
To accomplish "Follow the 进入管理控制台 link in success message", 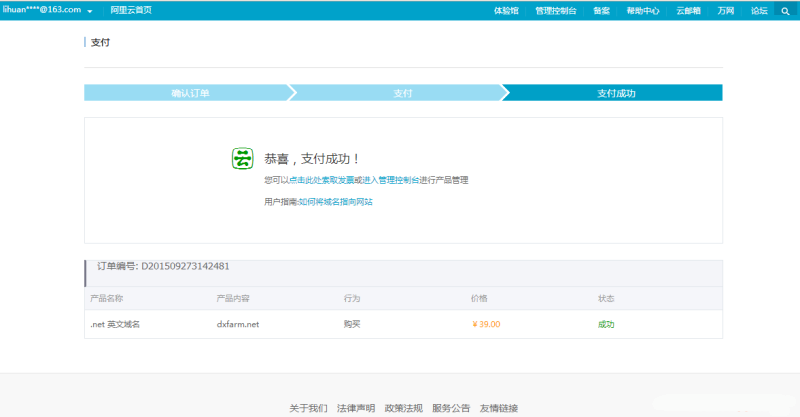I will [390, 181].
